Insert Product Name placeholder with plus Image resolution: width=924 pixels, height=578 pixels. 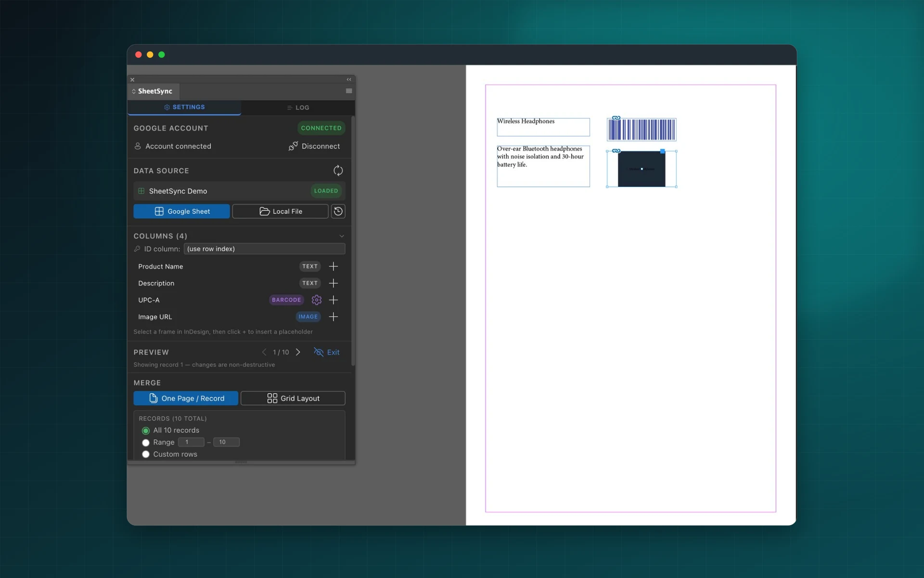(333, 266)
